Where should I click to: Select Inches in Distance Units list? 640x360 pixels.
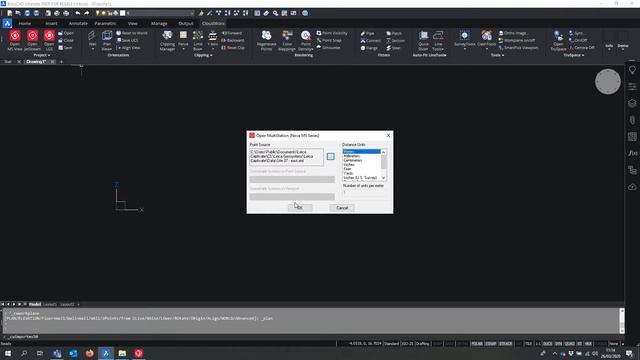pos(349,165)
